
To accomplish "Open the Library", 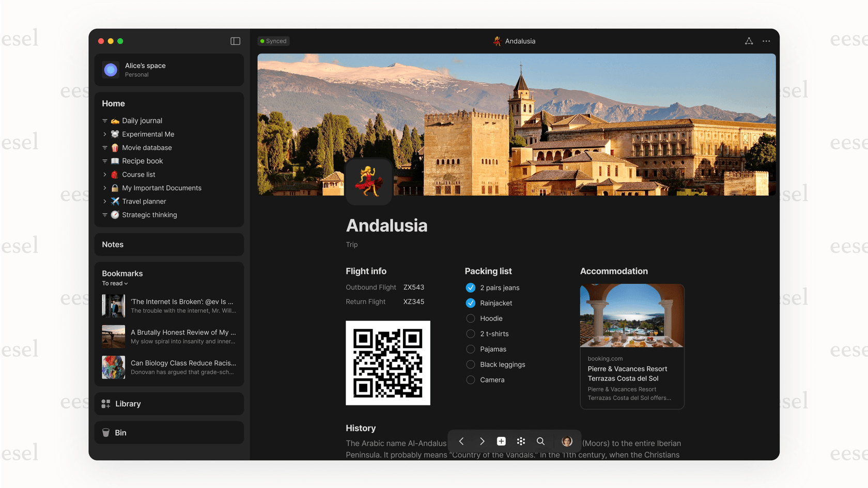I will click(128, 404).
